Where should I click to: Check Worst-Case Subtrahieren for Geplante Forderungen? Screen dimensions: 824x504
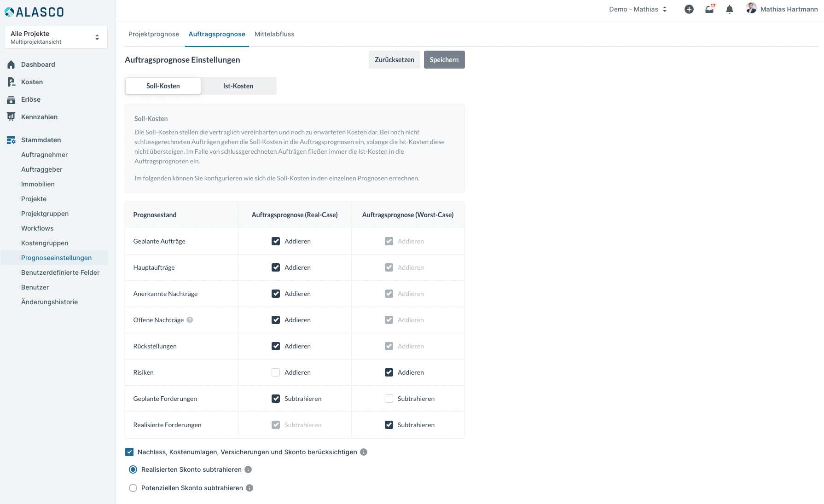click(389, 399)
